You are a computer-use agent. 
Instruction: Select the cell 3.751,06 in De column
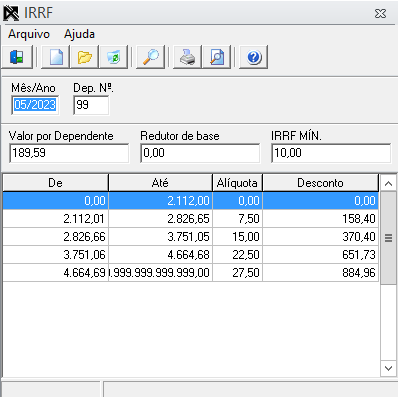click(x=56, y=255)
